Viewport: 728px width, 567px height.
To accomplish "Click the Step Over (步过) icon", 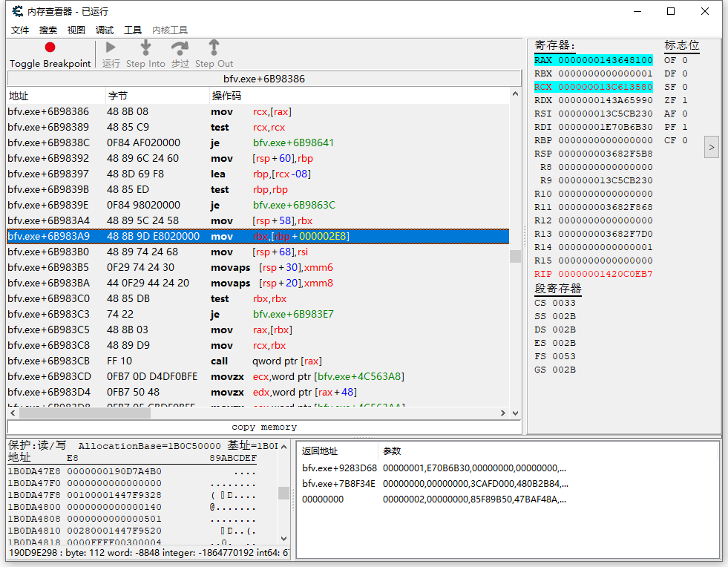I will [x=180, y=47].
